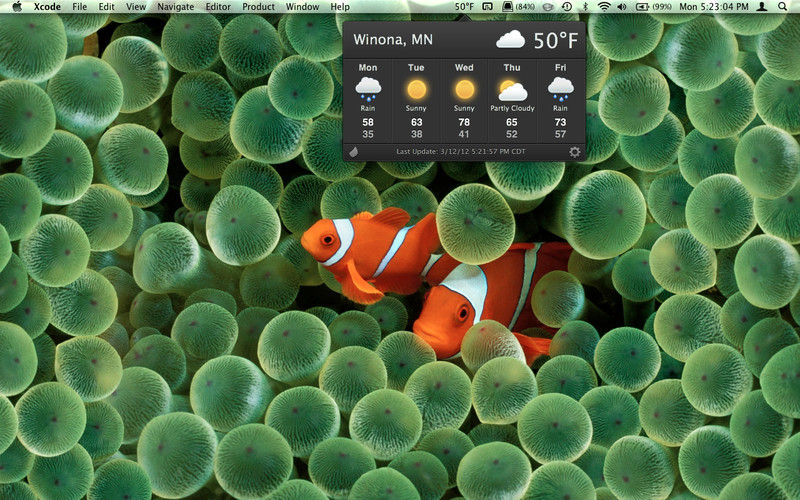The width and height of the screenshot is (800, 500).
Task: Open the Window menu
Action: [x=302, y=7]
